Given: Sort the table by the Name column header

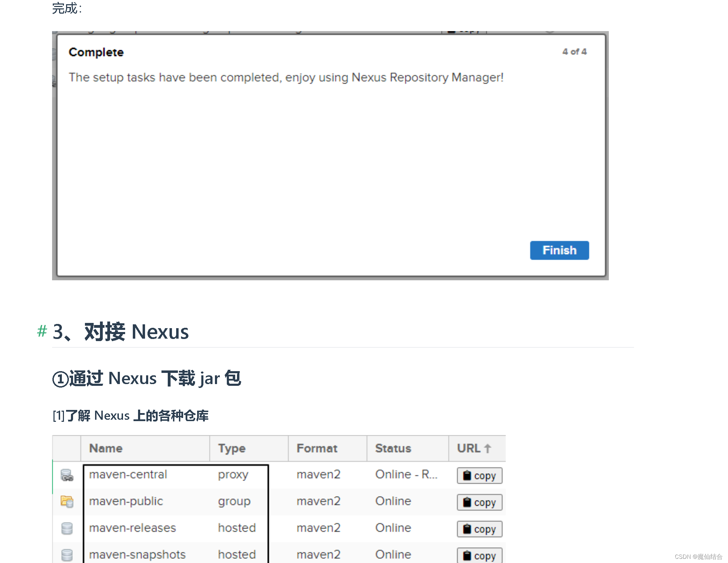Looking at the screenshot, I should [145, 448].
